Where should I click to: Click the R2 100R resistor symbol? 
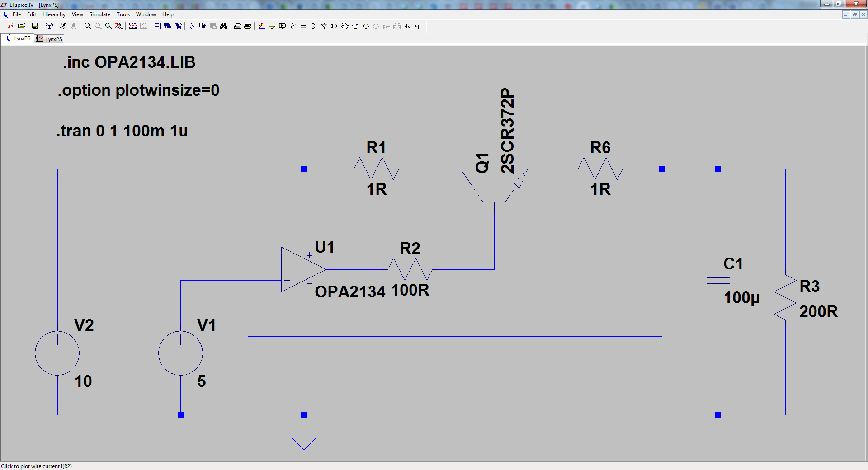(410, 269)
